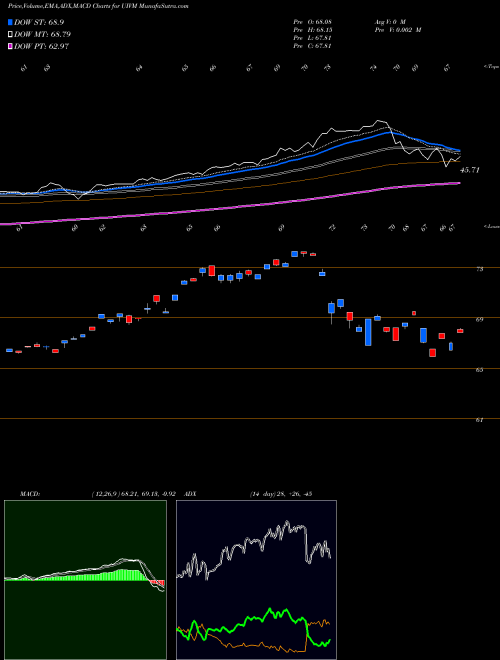
Task: Select the 'DOW PT: 62.97' legend label
Action: tap(41, 46)
